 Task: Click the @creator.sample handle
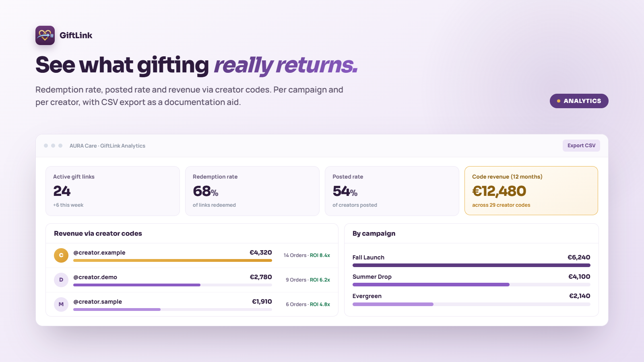98,302
